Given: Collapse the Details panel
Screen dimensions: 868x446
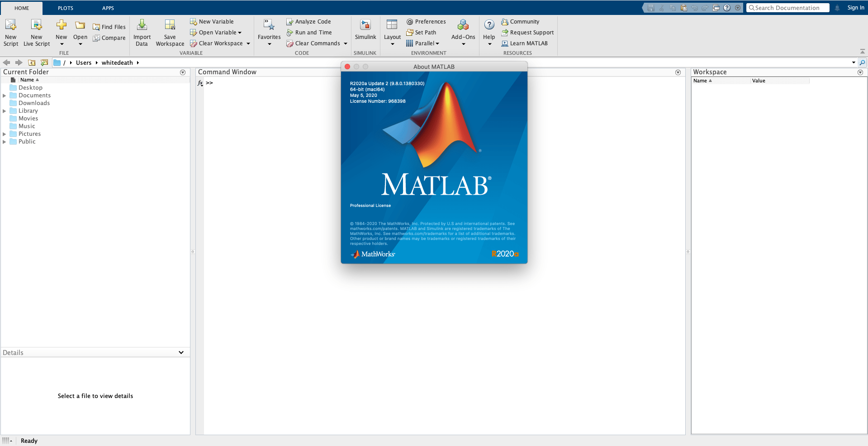Looking at the screenshot, I should coord(181,352).
